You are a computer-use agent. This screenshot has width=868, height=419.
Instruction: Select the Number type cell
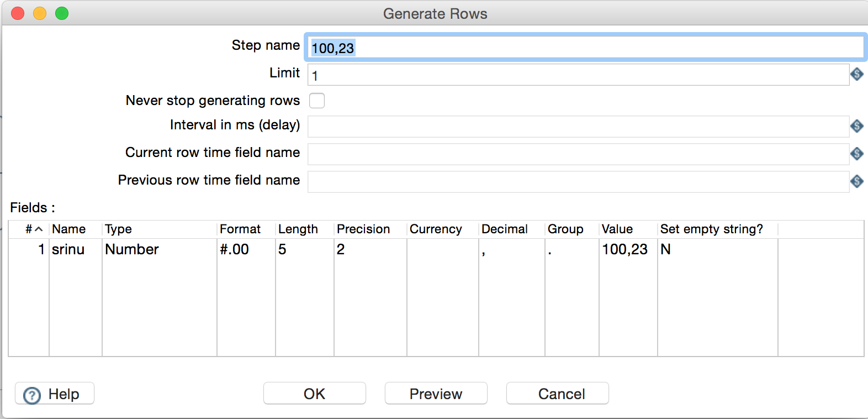pyautogui.click(x=160, y=250)
